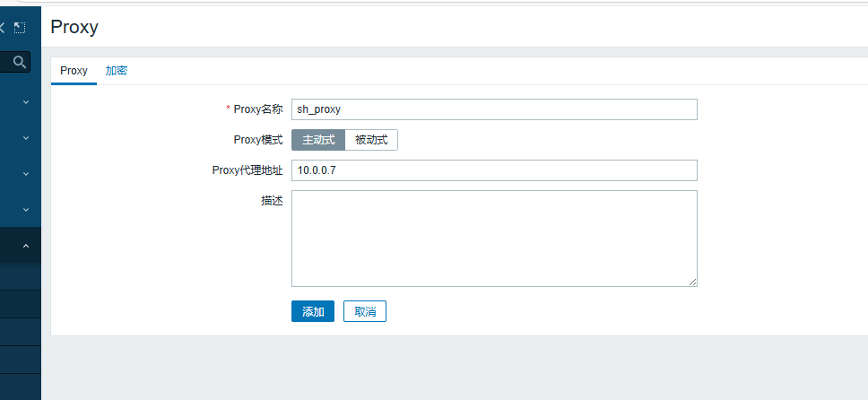This screenshot has height=400, width=868.
Task: Focus the Proxy名称 input field
Action: point(494,109)
